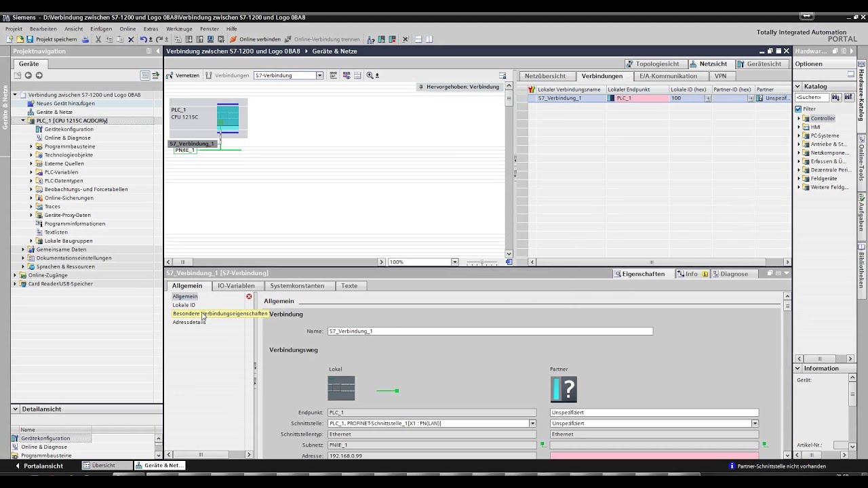
Task: Collapse Projektnavigation panel arrow
Action: (x=157, y=51)
